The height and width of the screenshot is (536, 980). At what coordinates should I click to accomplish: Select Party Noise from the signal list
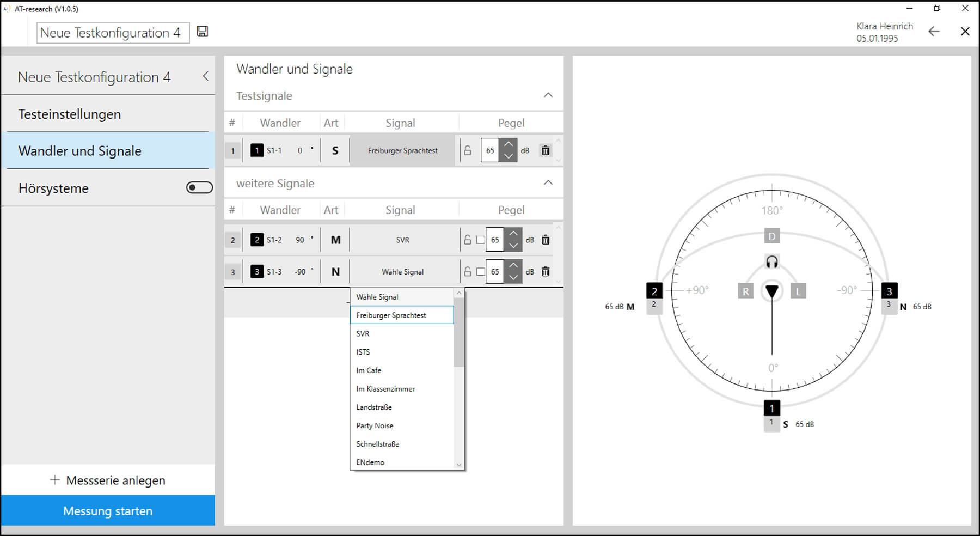(x=375, y=425)
